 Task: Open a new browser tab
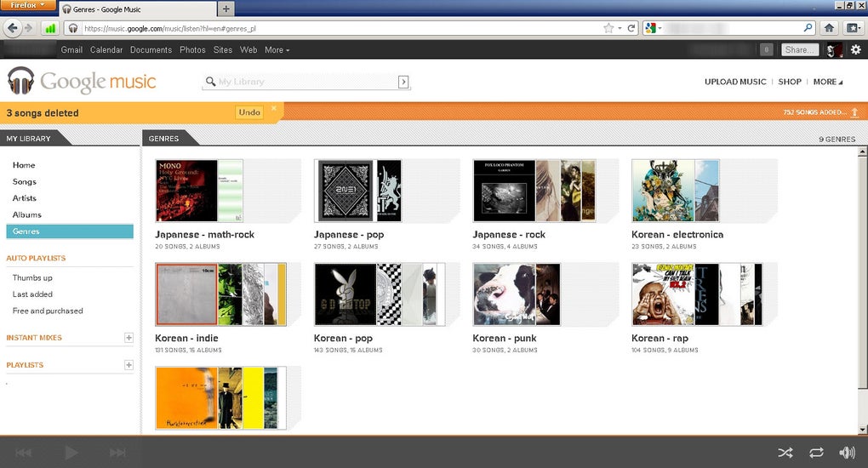(226, 9)
